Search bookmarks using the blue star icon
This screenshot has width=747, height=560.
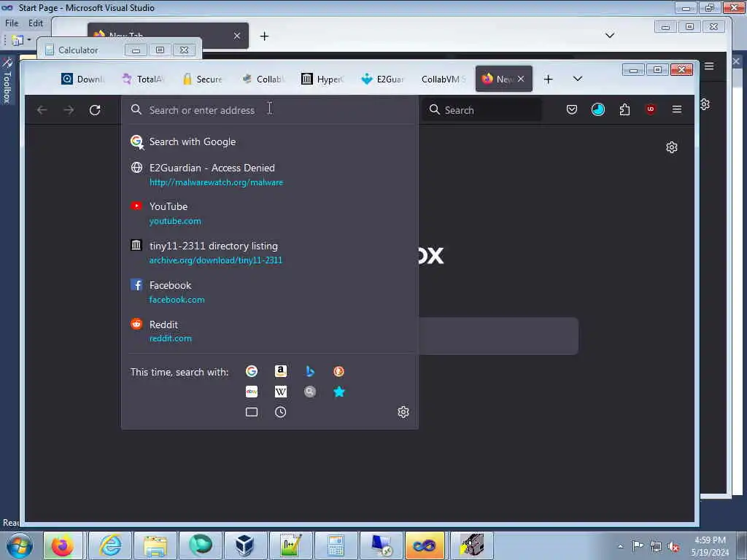[x=338, y=392]
